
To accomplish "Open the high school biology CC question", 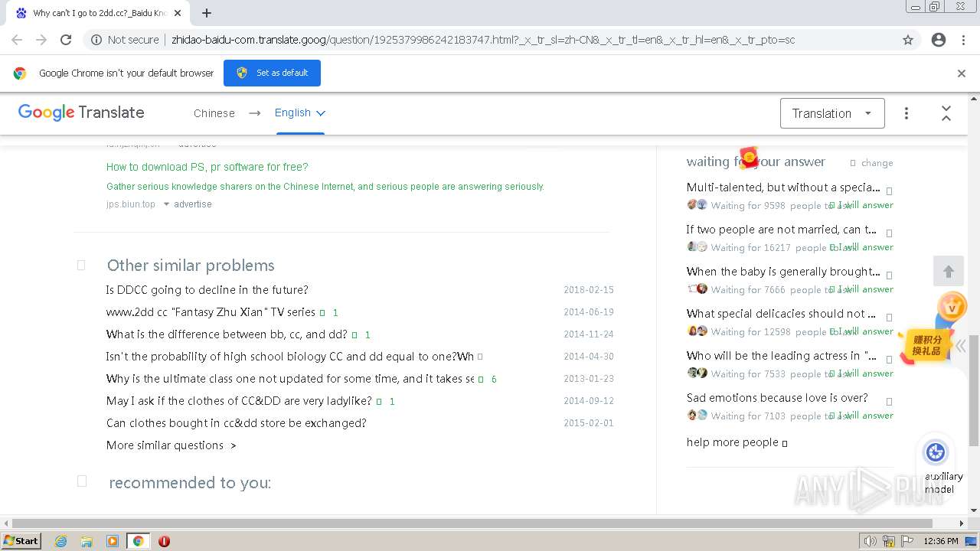I will point(289,357).
